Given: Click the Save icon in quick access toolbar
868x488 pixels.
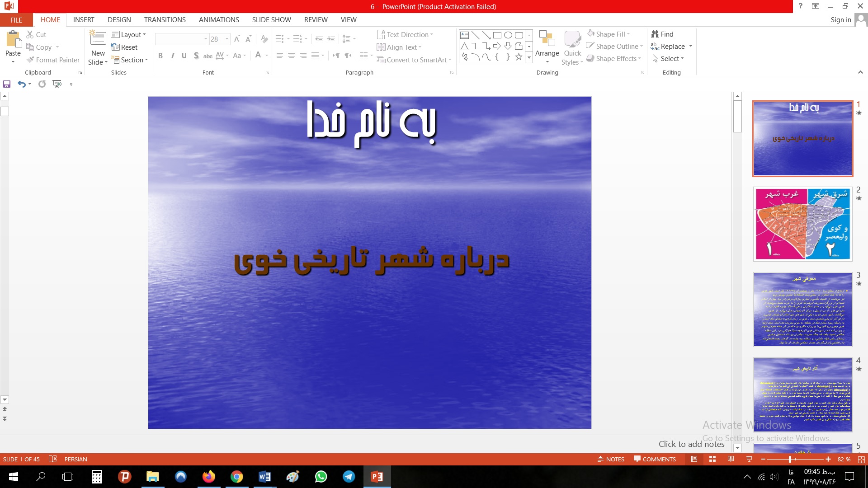Looking at the screenshot, I should click(7, 84).
